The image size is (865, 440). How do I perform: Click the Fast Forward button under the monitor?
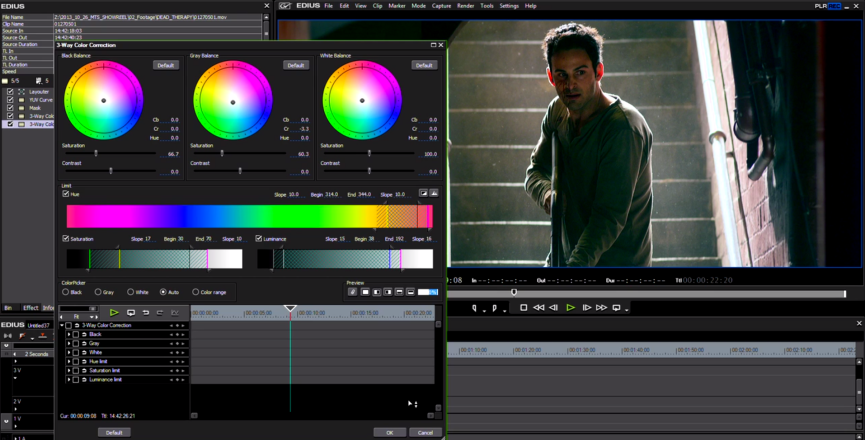(x=601, y=308)
